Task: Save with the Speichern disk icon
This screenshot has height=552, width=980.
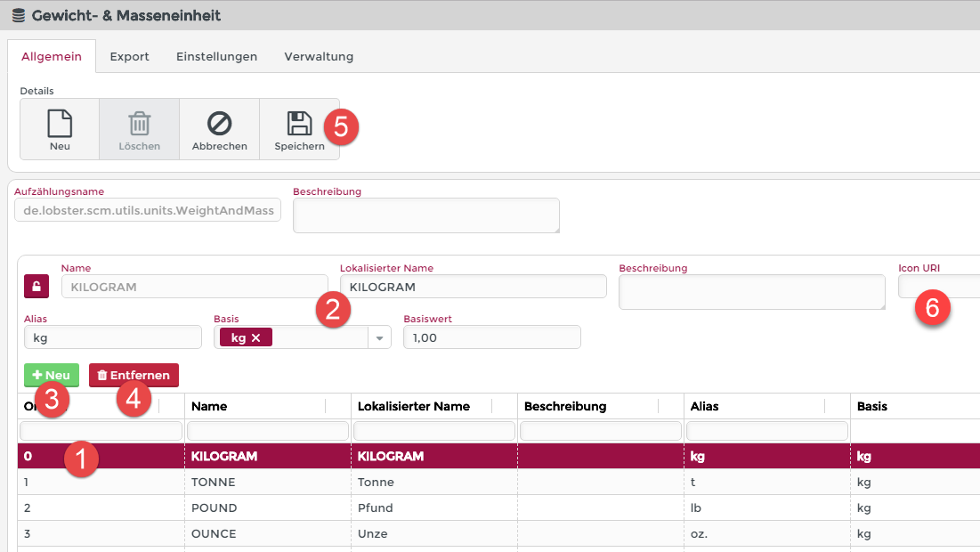Action: (299, 123)
